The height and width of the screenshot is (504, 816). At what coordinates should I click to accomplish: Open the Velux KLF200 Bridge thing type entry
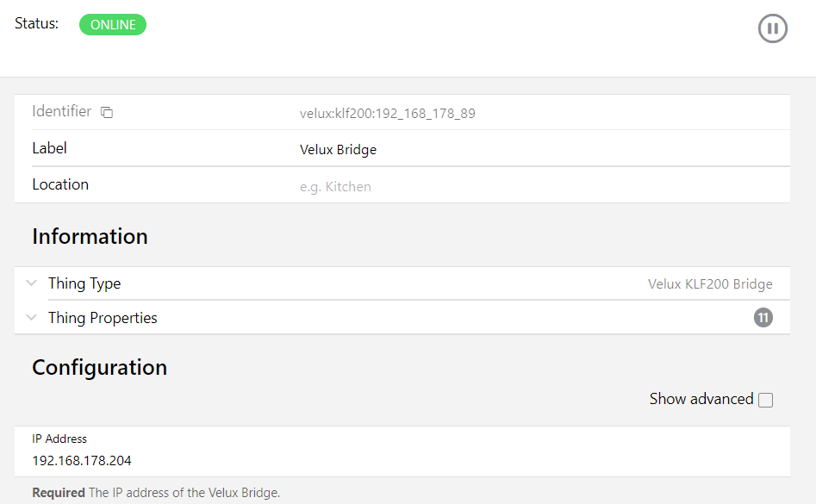[712, 283]
